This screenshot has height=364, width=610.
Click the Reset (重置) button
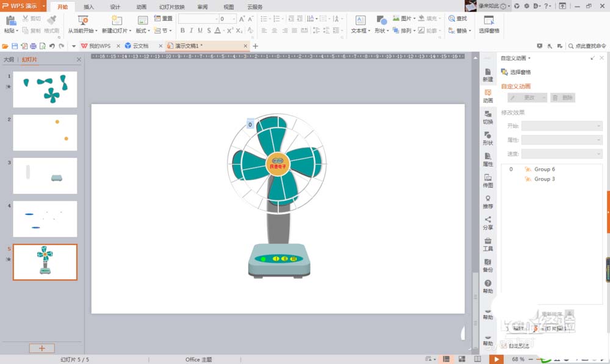point(163,18)
